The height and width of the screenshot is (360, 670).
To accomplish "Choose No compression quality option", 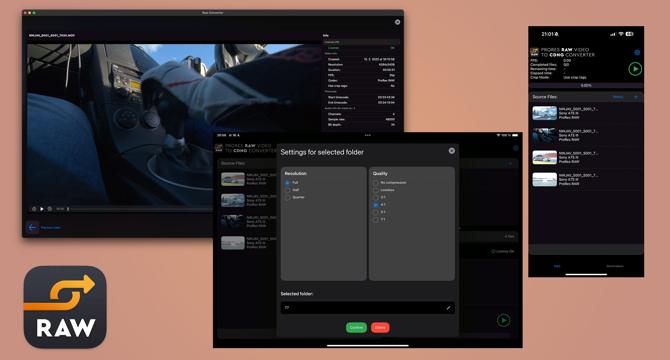I will pyautogui.click(x=376, y=183).
